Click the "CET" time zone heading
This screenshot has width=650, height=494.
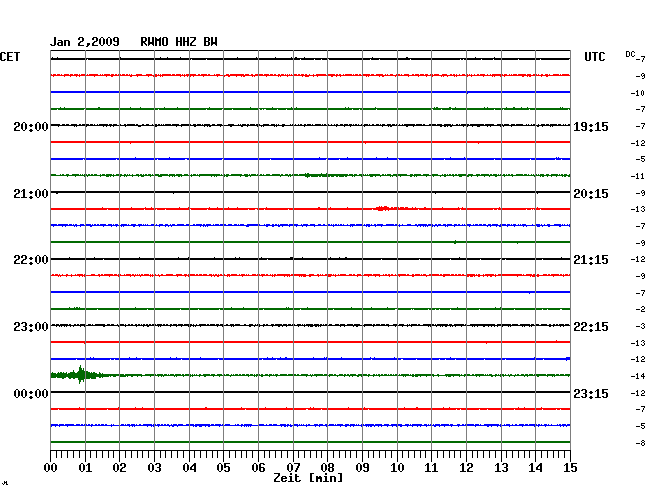(10, 57)
